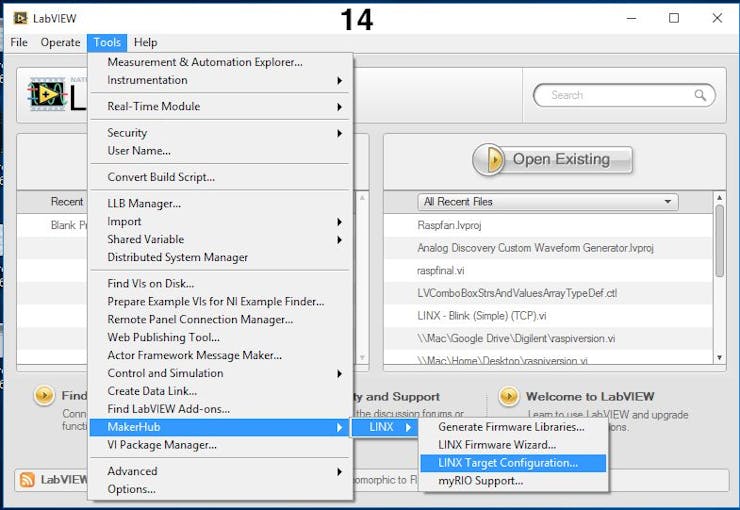Viewport: 740px width, 510px height.
Task: Select Prepare Example VIs for NI Example Finder
Action: click(x=221, y=302)
